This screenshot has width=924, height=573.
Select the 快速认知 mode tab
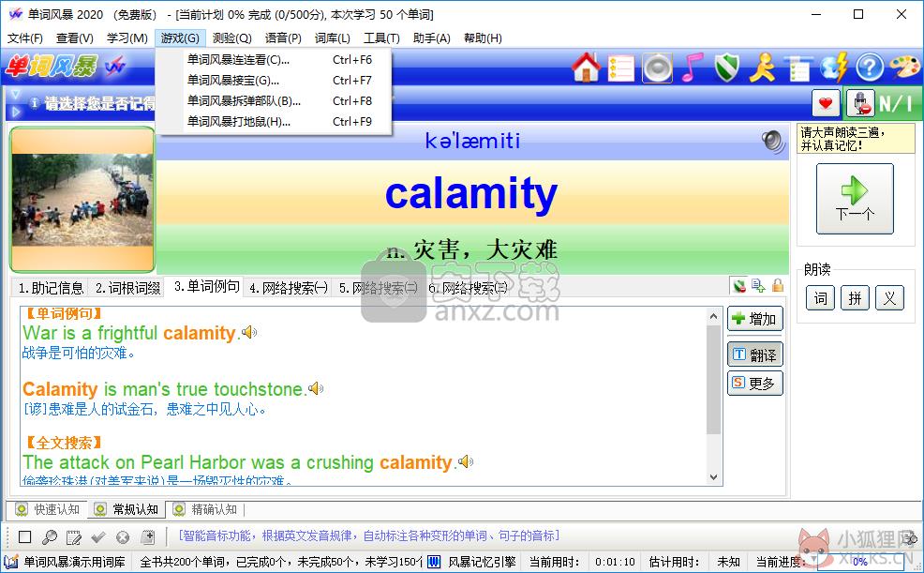pos(49,509)
